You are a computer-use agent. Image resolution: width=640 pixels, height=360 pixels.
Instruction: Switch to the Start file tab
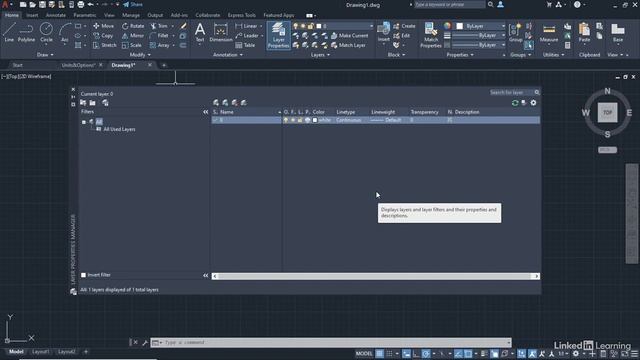17,65
